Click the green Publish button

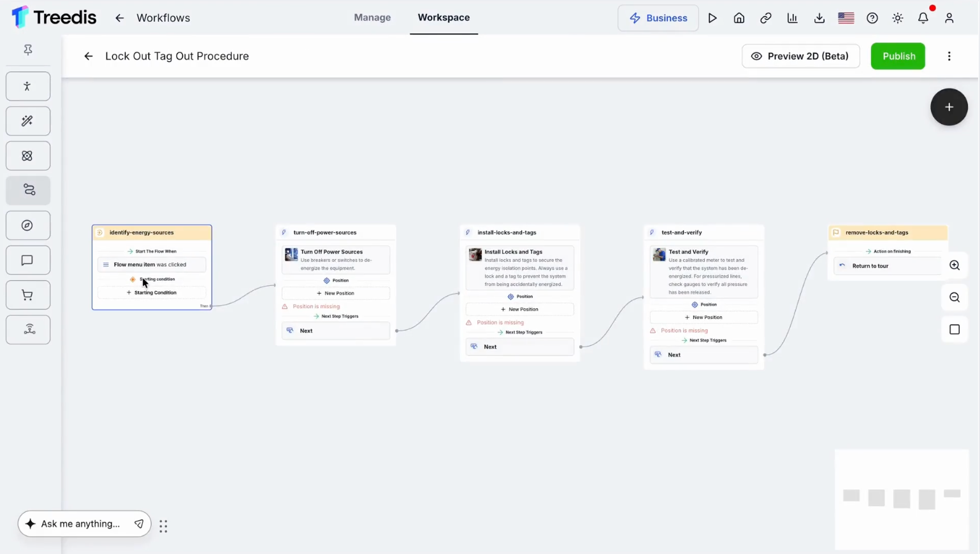(898, 56)
